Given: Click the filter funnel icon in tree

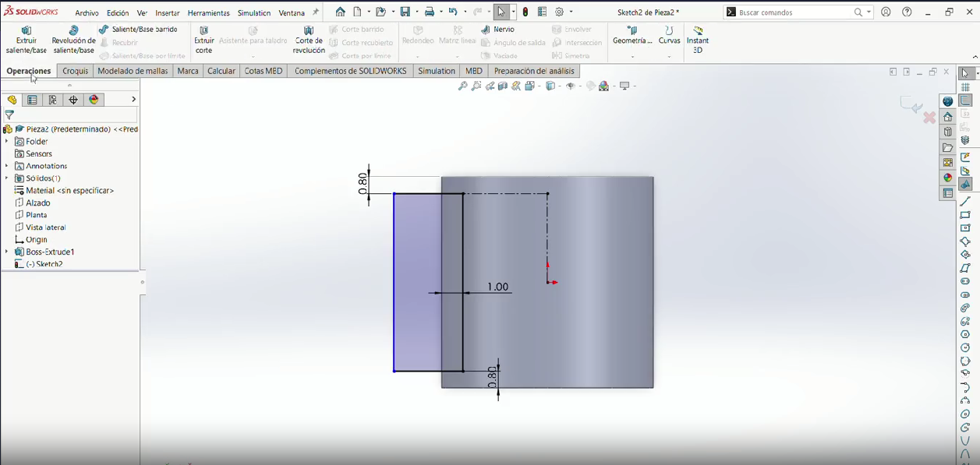Looking at the screenshot, I should pyautogui.click(x=9, y=115).
